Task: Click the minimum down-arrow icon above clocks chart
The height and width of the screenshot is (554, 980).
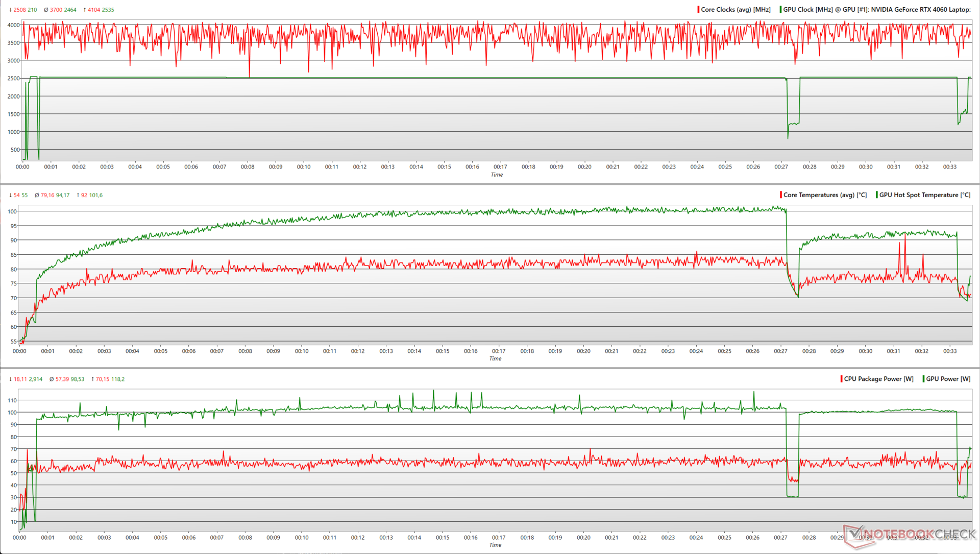Action: (x=10, y=10)
